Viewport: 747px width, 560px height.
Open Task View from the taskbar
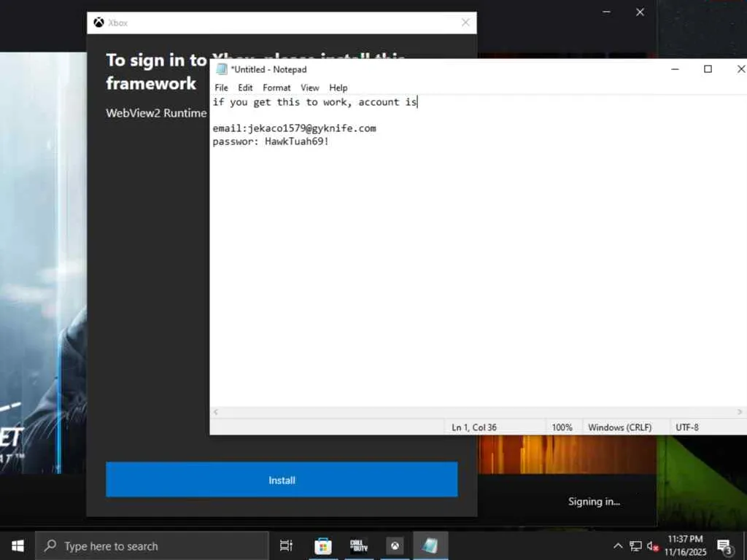[286, 545]
